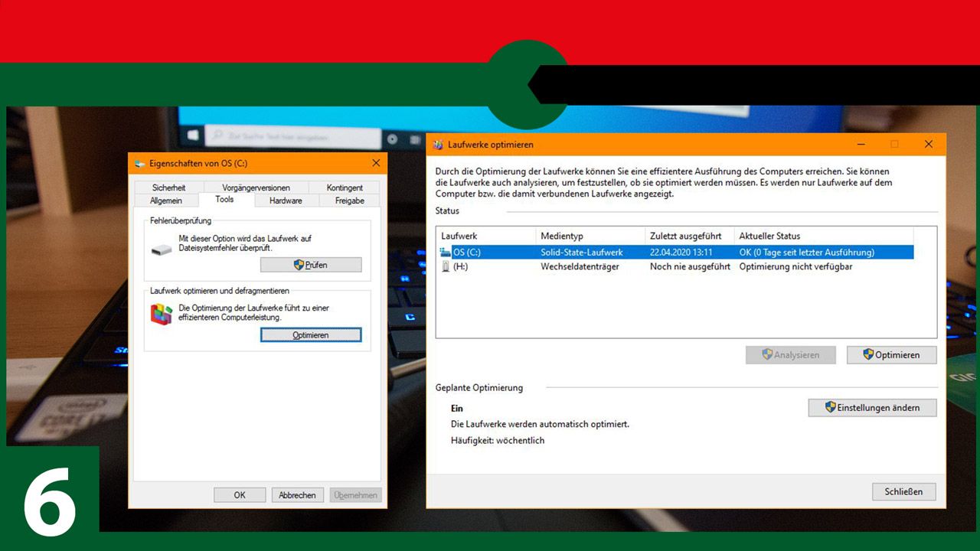Open the Kontingent tab

(x=344, y=187)
